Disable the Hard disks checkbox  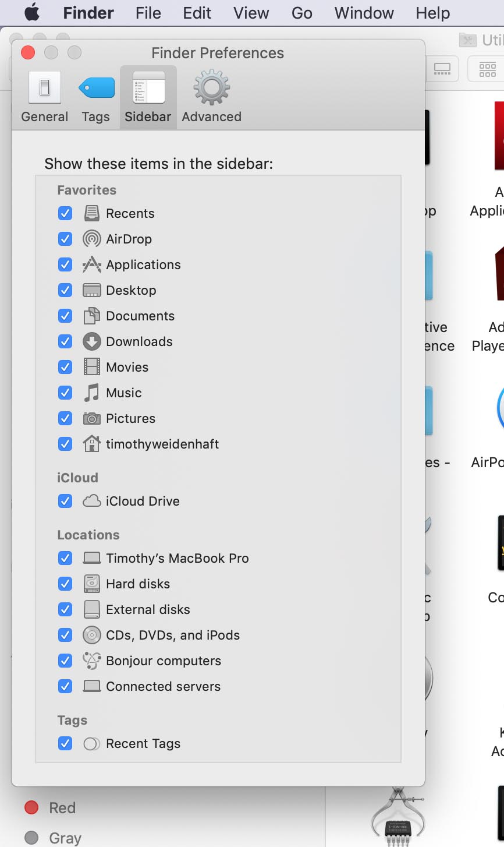pyautogui.click(x=65, y=584)
